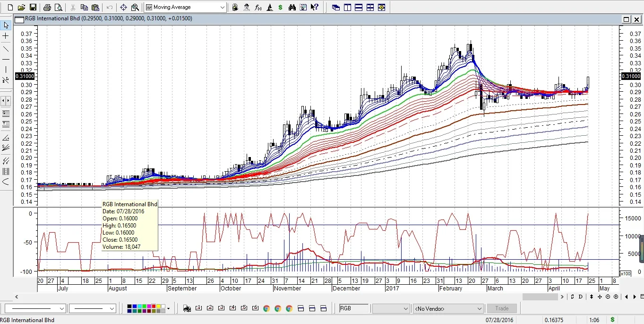Click the Paste clipboard icon
644x324 pixels.
(x=95, y=8)
